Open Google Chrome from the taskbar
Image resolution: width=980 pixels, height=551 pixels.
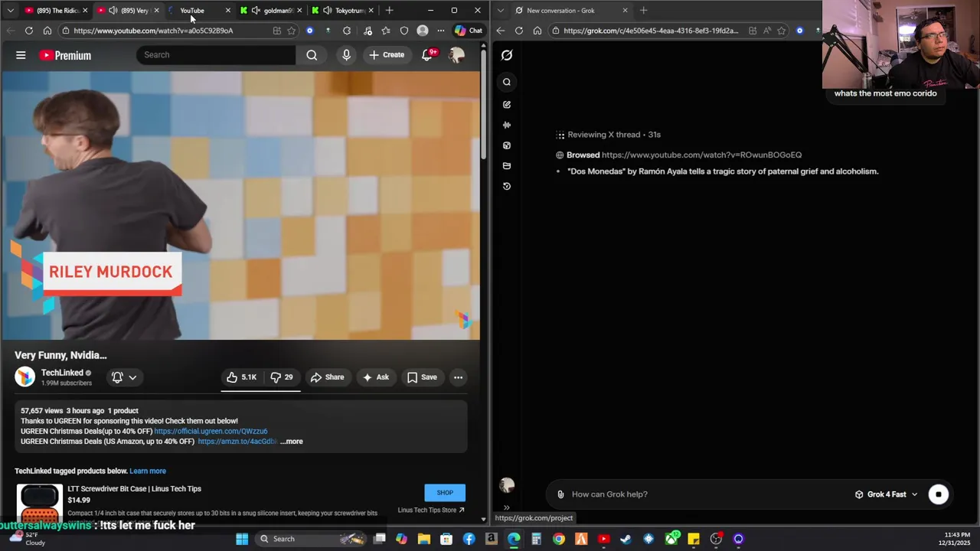(559, 539)
